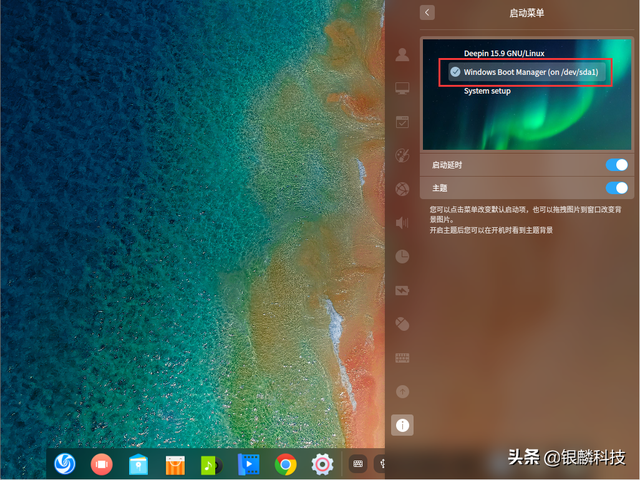Click the 启动菜单 title text

[526, 13]
